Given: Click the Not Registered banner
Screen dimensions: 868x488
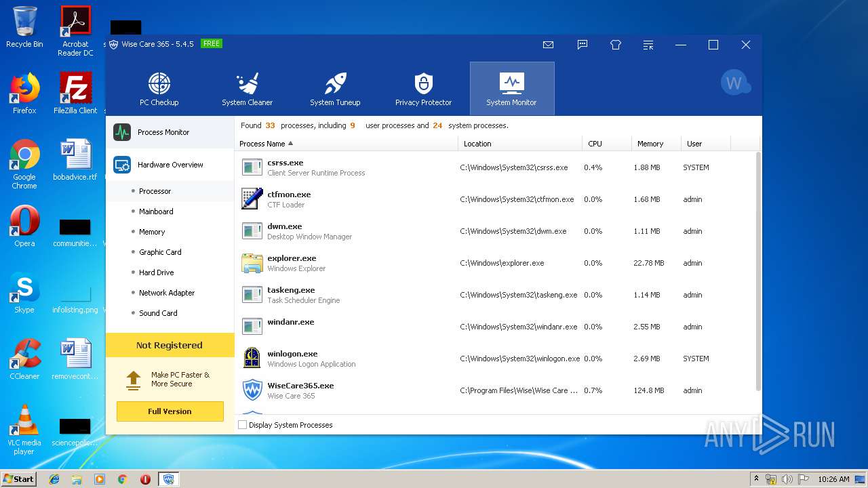Looking at the screenshot, I should (170, 345).
